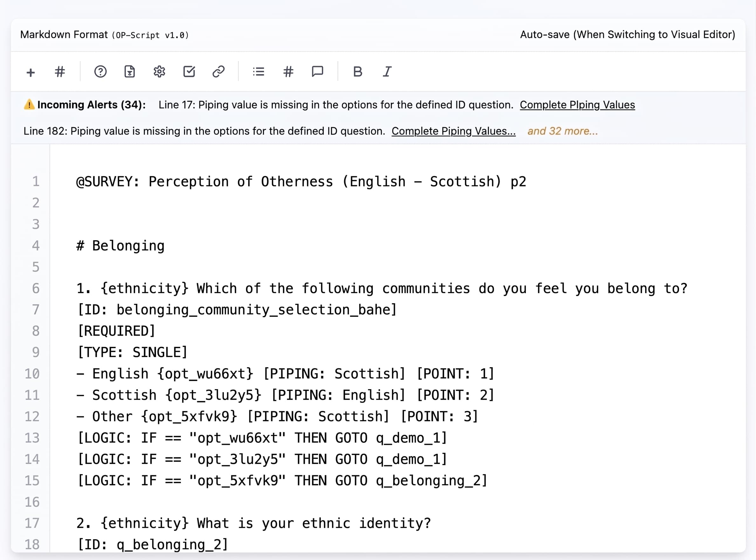Click the document import icon
The height and width of the screenshot is (560, 756).
coord(129,72)
